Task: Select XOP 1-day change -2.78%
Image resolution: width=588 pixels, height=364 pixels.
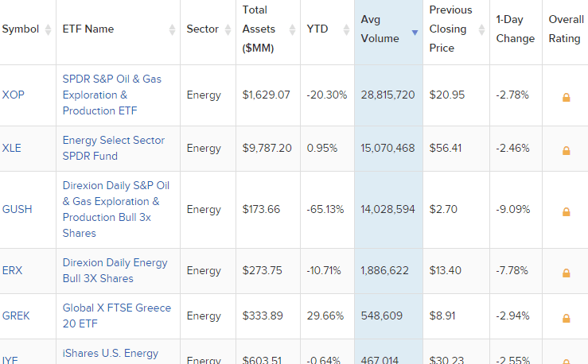Action: [x=512, y=95]
